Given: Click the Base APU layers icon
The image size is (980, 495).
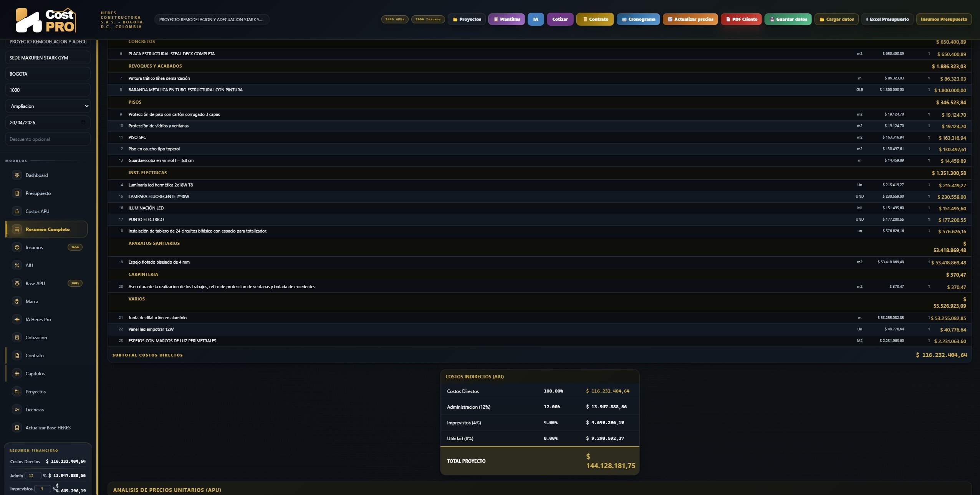Looking at the screenshot, I should 17,284.
